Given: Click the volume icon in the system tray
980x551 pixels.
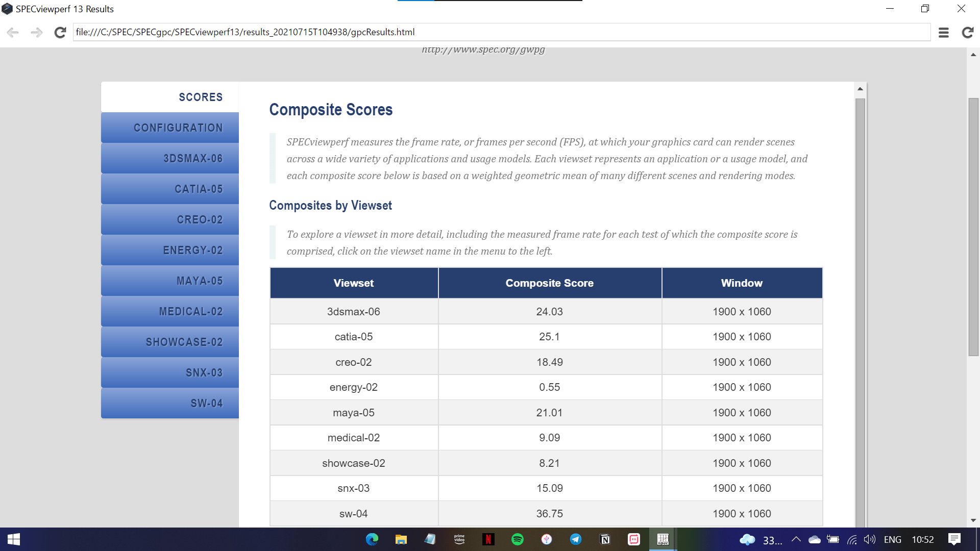Looking at the screenshot, I should pyautogui.click(x=869, y=539).
